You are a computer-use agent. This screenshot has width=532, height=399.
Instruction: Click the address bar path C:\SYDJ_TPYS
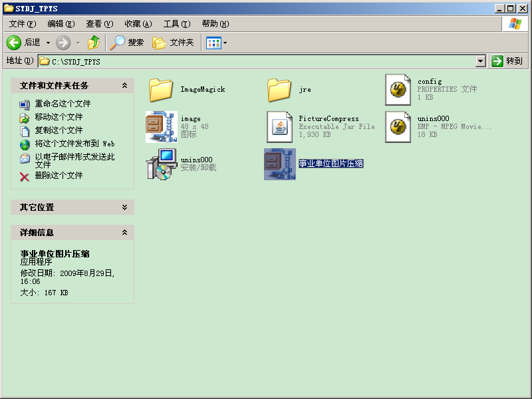click(76, 62)
